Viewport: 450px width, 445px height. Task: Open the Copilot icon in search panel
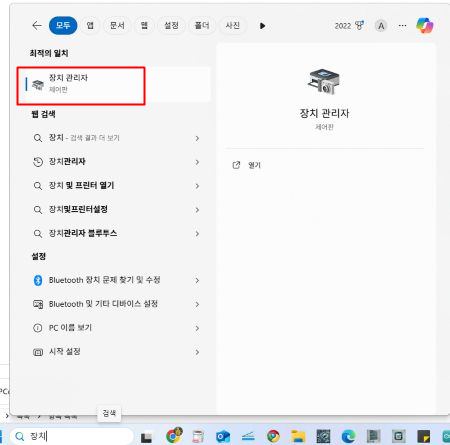425,25
